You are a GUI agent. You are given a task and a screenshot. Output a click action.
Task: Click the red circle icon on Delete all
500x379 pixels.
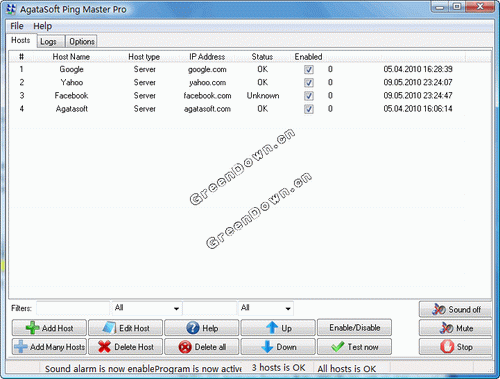pyautogui.click(x=185, y=347)
